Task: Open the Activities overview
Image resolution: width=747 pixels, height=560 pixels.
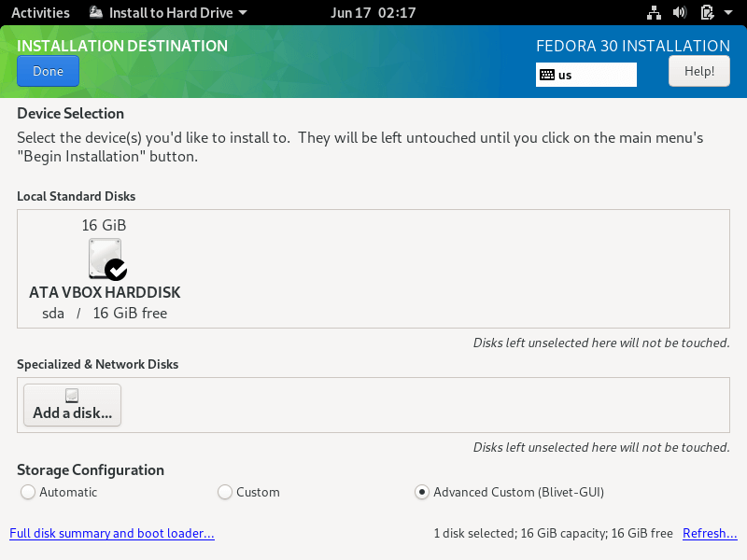Action: tap(40, 12)
